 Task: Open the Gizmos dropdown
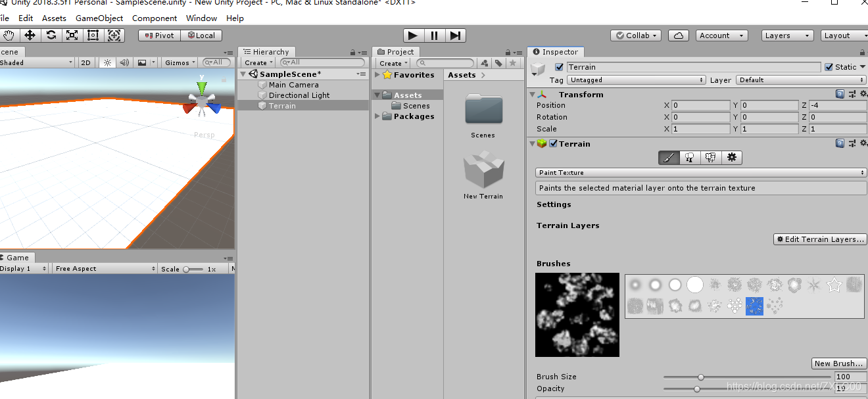pyautogui.click(x=180, y=62)
